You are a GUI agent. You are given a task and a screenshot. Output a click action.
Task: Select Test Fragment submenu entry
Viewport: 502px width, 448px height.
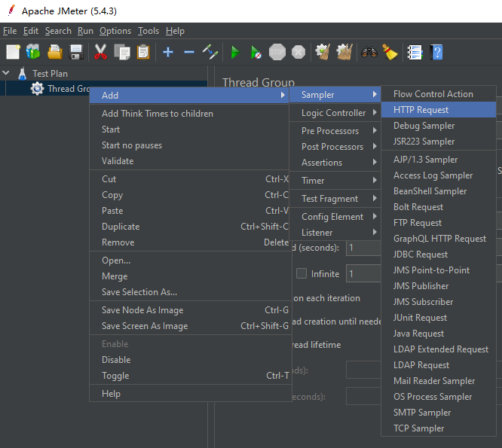(335, 199)
